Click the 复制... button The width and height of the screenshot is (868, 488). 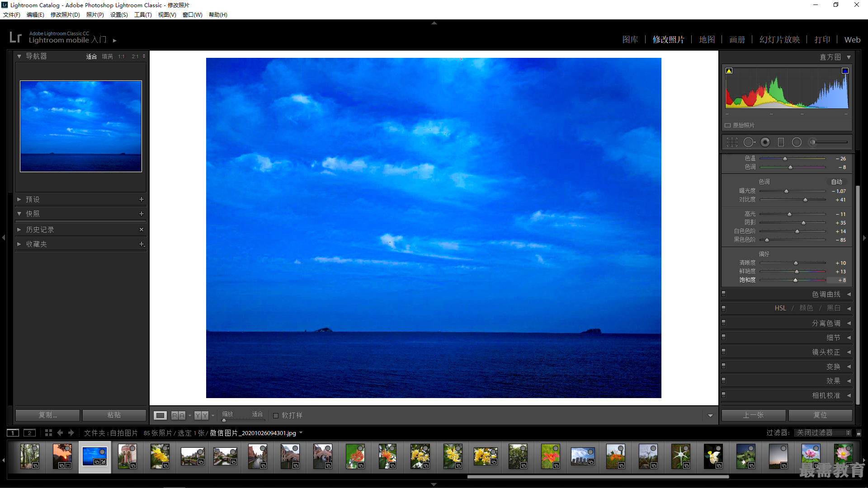[x=47, y=415]
